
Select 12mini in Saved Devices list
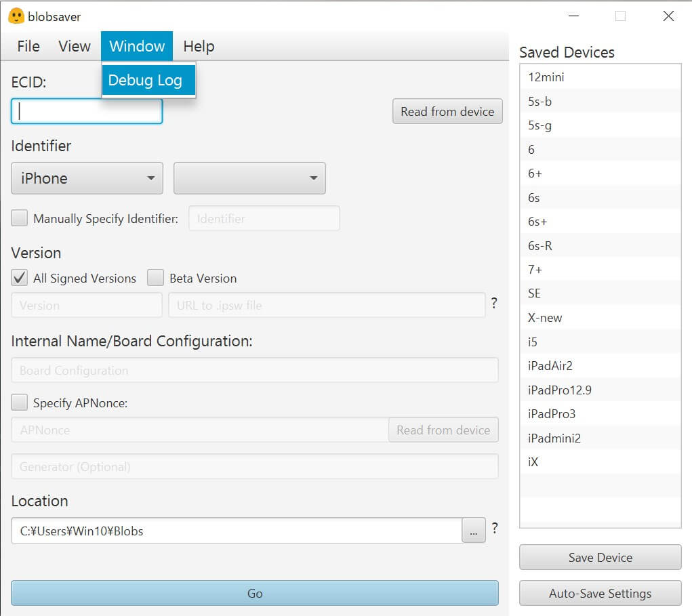[x=546, y=77]
